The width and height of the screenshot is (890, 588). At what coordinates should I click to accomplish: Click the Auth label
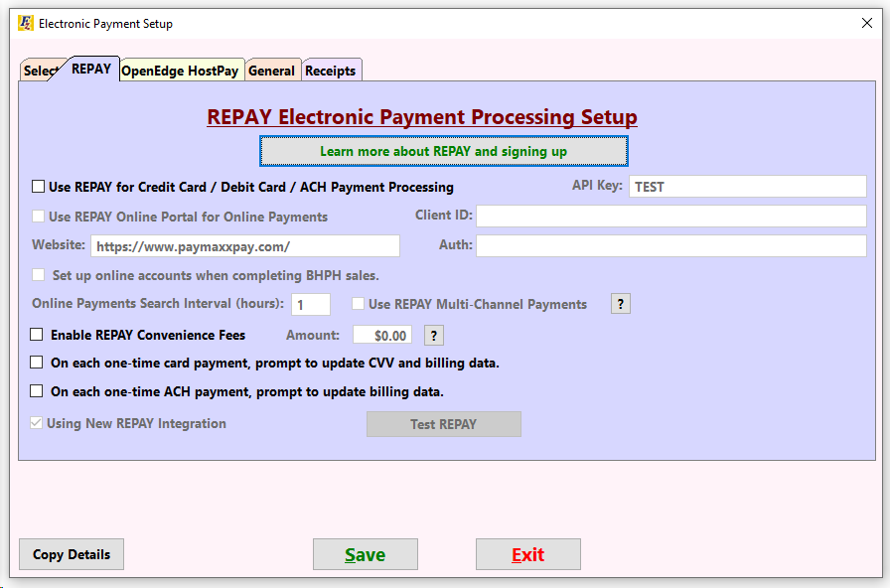(455, 244)
